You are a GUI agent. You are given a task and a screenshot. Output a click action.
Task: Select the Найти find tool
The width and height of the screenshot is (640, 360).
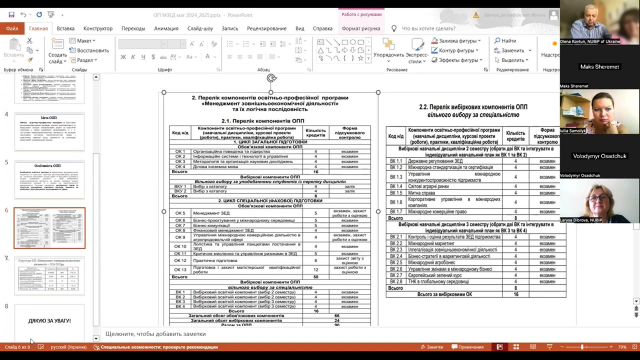point(505,41)
